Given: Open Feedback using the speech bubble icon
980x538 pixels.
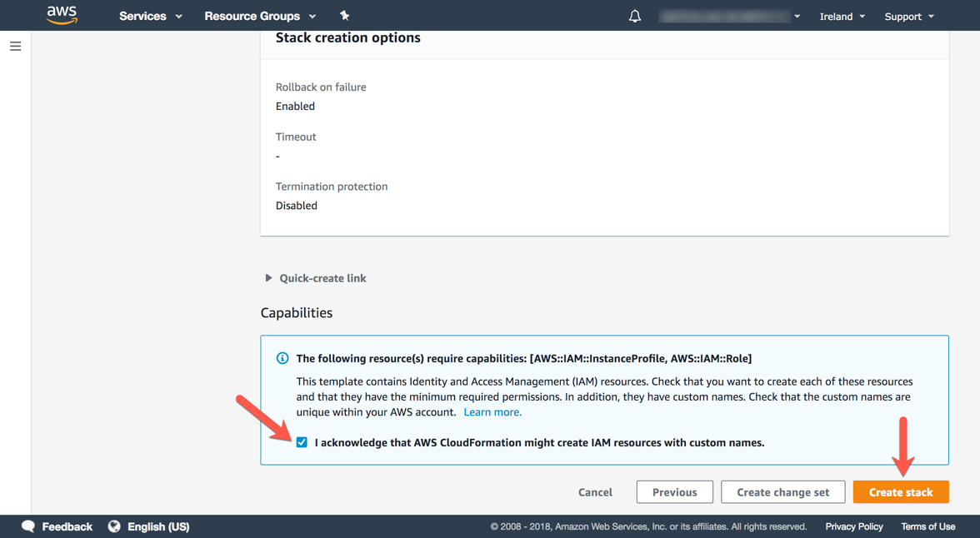Looking at the screenshot, I should click(28, 526).
